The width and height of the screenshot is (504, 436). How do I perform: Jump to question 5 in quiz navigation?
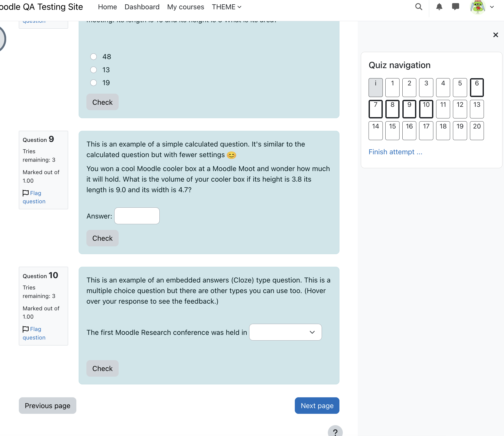[460, 87]
